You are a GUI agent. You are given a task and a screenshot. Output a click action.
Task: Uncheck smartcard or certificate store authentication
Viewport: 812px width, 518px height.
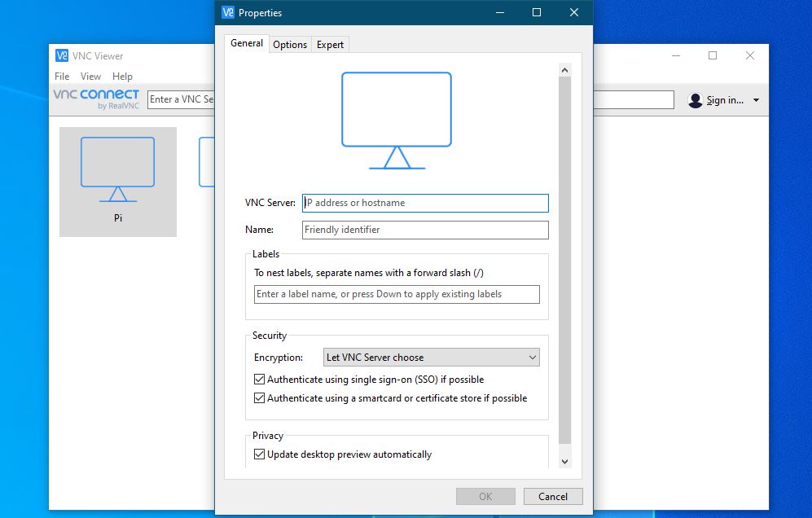(260, 398)
